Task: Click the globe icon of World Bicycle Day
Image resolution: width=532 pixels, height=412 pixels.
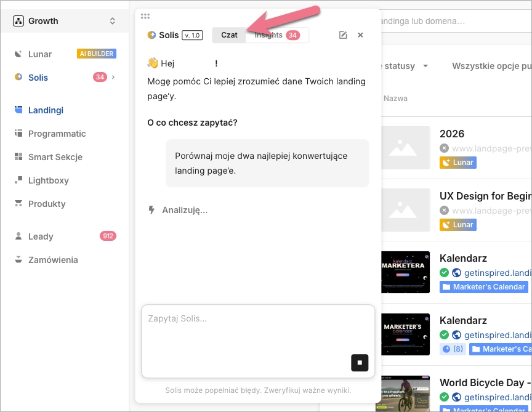Action: point(457,397)
